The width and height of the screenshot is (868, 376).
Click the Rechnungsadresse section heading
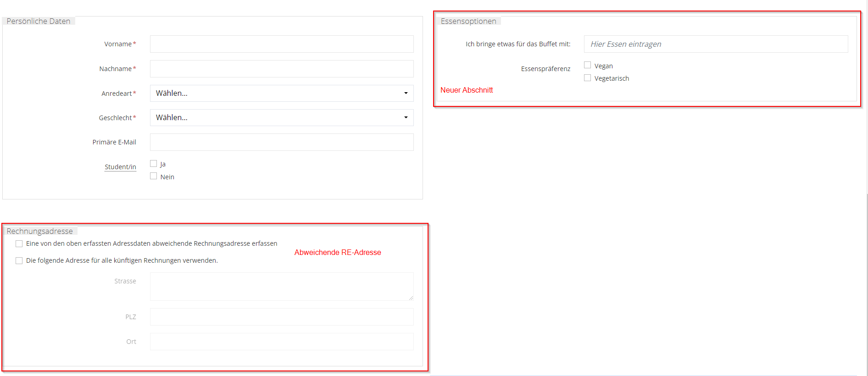click(x=40, y=231)
